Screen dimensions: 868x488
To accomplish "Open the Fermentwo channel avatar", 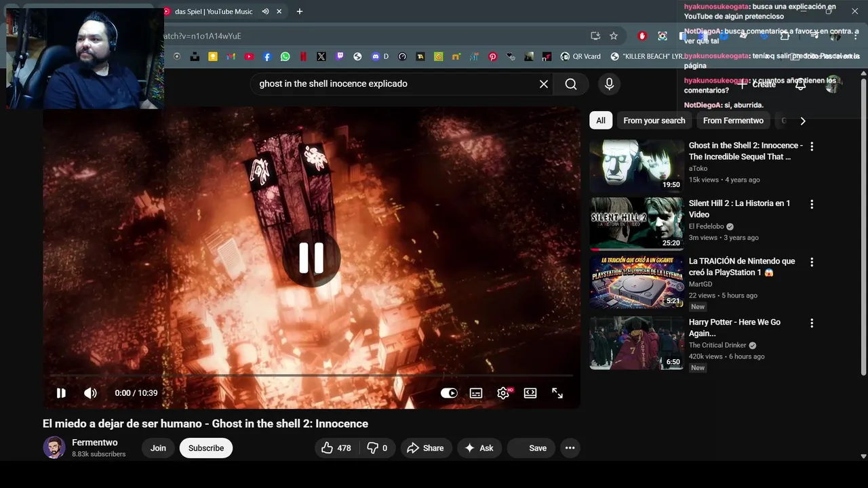I will (x=54, y=448).
